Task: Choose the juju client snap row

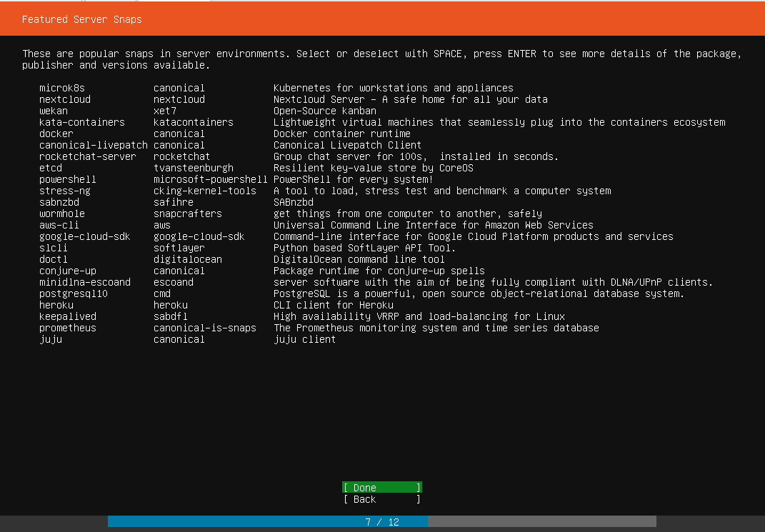Action: (187, 339)
